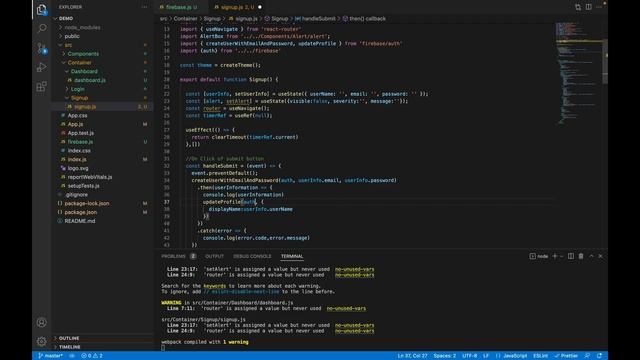640x360 pixels.
Task: Split the terminal panel
Action: 571,256
